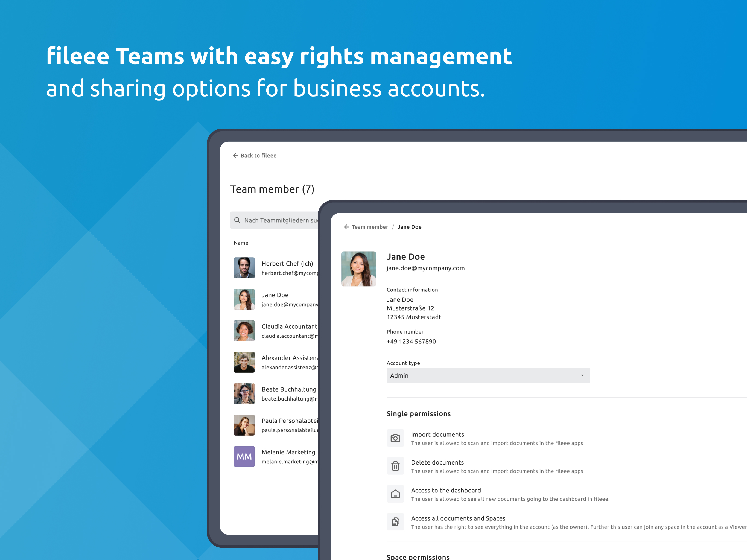
Task: Open the Jane Doe row in team list
Action: (x=275, y=295)
